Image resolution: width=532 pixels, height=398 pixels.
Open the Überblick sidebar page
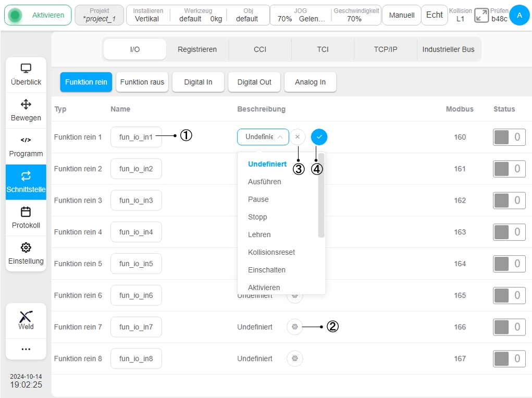26,75
